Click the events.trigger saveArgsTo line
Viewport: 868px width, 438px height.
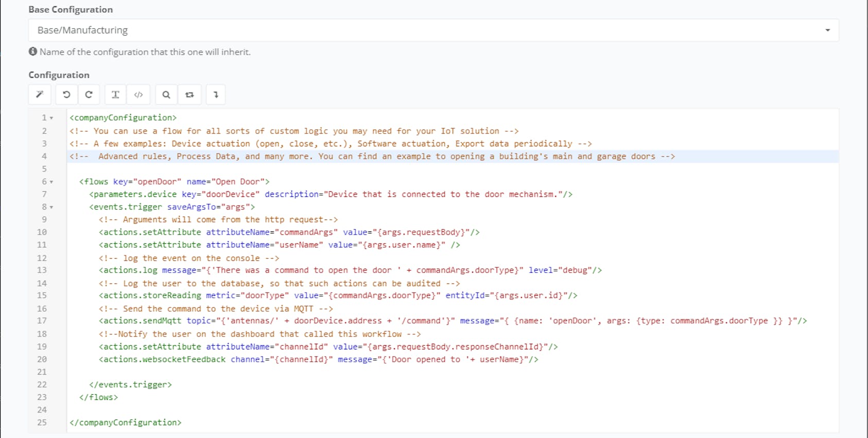point(172,207)
